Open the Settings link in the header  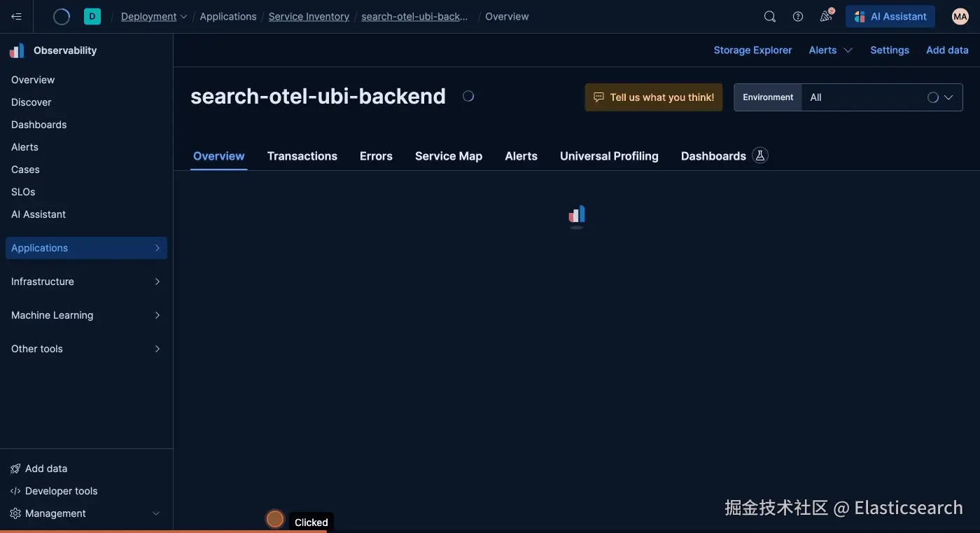(x=890, y=50)
